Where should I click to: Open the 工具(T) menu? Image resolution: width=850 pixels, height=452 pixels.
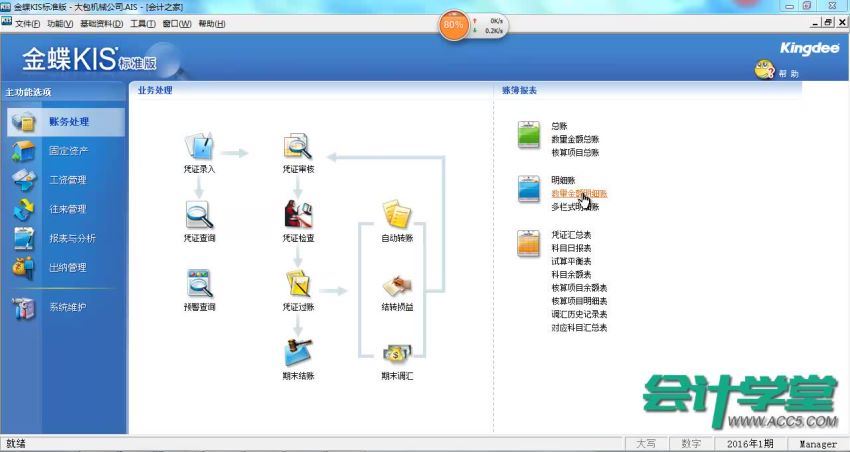pyautogui.click(x=143, y=24)
